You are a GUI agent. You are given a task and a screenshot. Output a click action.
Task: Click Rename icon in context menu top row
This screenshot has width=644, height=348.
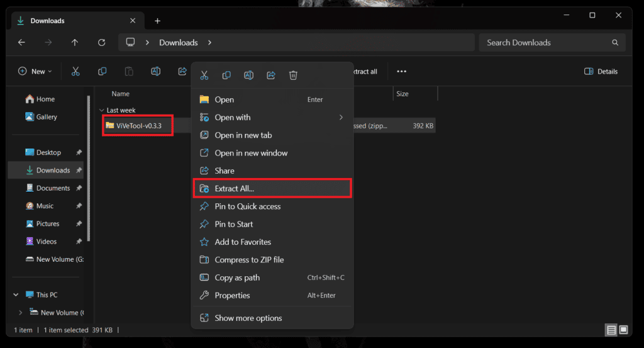[248, 75]
